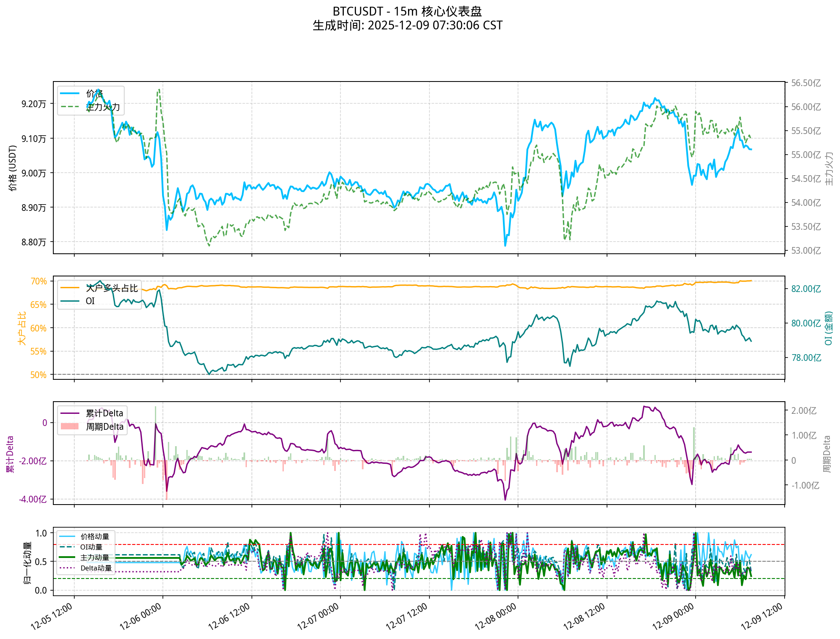Viewport: 840px width, 639px height.
Task: Click the 主力火力 dashed green legend entry
Action: click(103, 107)
